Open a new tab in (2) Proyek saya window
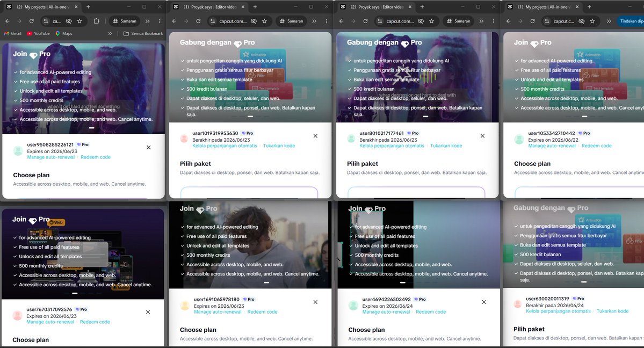The image size is (644, 348). pos(422,6)
